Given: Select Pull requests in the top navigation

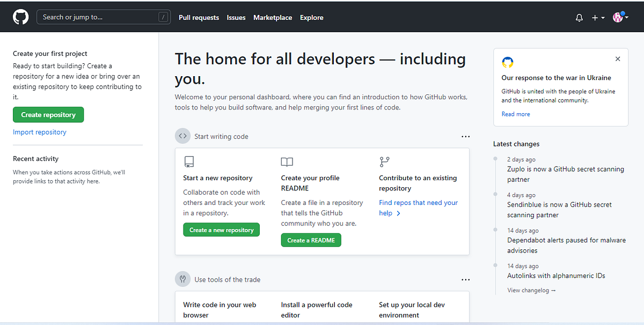Looking at the screenshot, I should (x=199, y=17).
